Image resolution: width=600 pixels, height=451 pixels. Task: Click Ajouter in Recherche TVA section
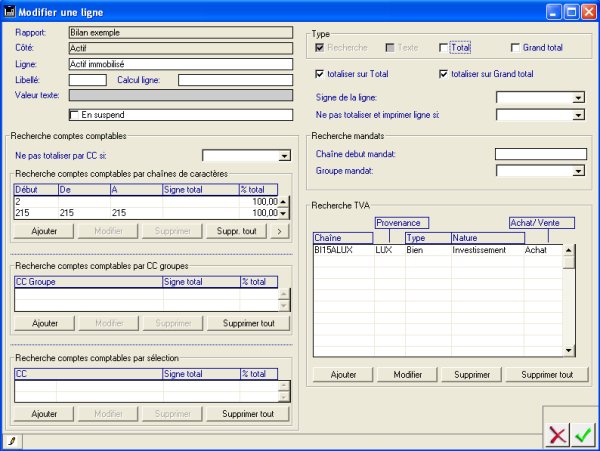coord(343,375)
